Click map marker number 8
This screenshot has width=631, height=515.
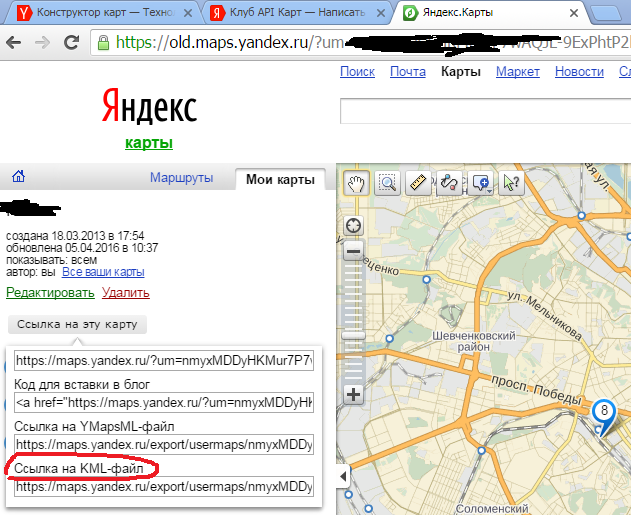click(x=604, y=411)
